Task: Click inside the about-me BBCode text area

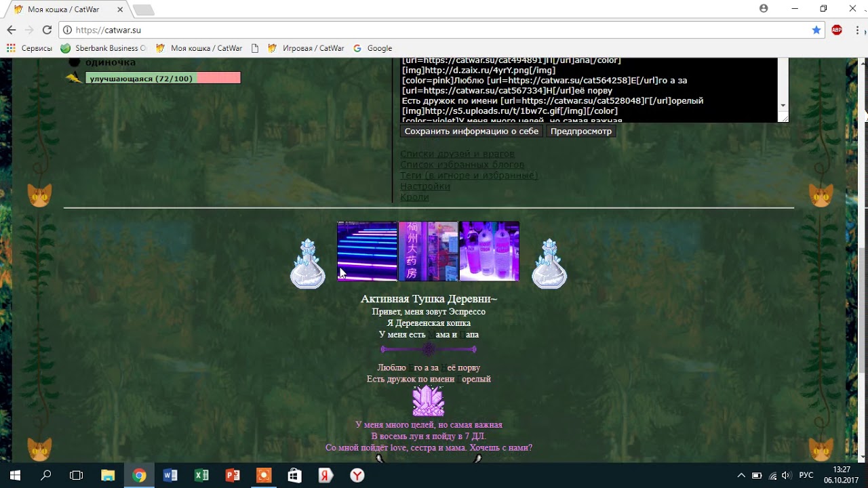Action: (x=589, y=90)
